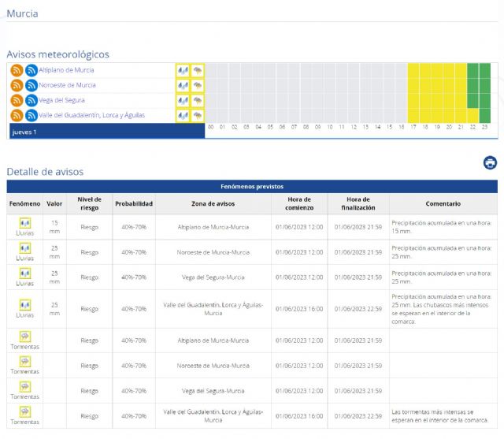
Task: Click the Zona de avisos column header
Action: coord(213,203)
